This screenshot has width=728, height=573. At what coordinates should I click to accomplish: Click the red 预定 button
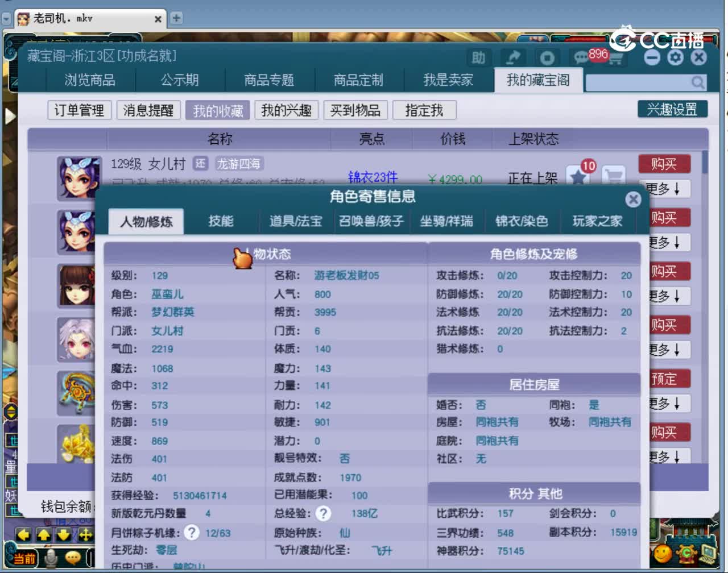[x=669, y=379]
